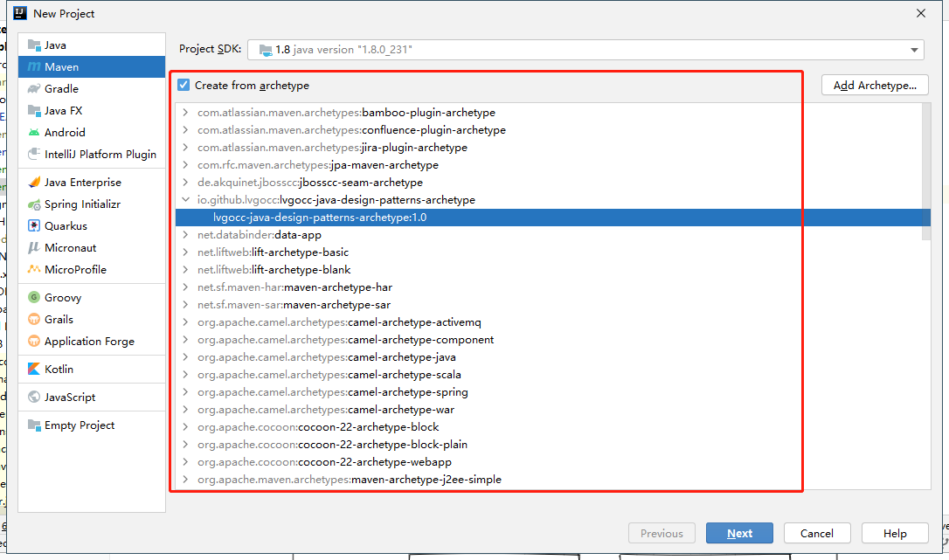Click the Quarkus icon
The image size is (949, 560).
(34, 225)
